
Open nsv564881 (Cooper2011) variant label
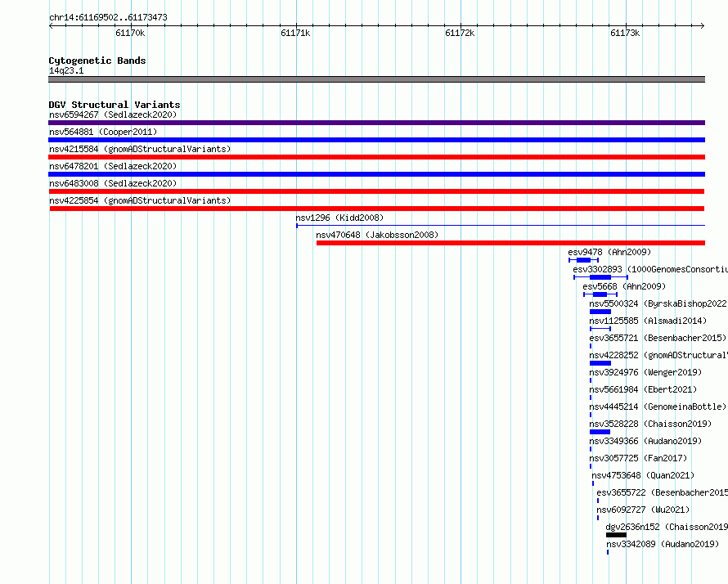point(103,132)
